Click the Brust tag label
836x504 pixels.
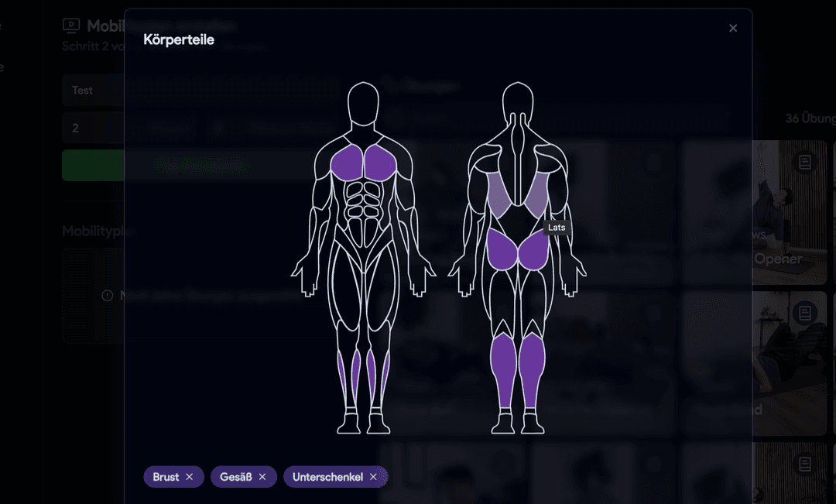tap(166, 477)
